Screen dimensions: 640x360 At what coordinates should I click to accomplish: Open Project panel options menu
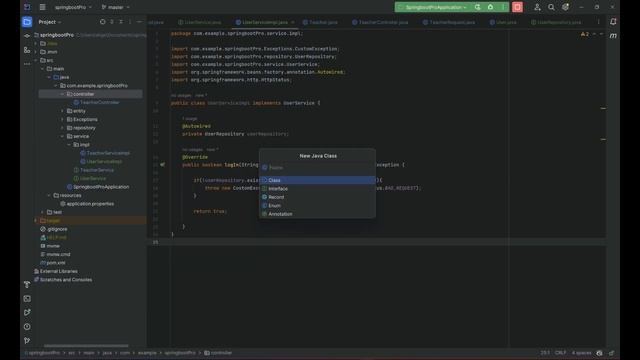(130, 22)
